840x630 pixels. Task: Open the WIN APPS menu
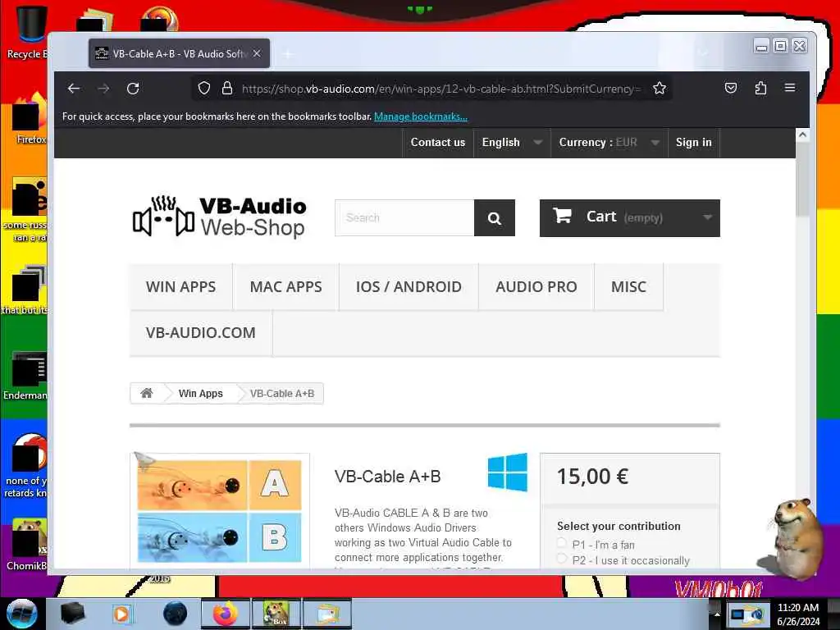click(x=181, y=286)
